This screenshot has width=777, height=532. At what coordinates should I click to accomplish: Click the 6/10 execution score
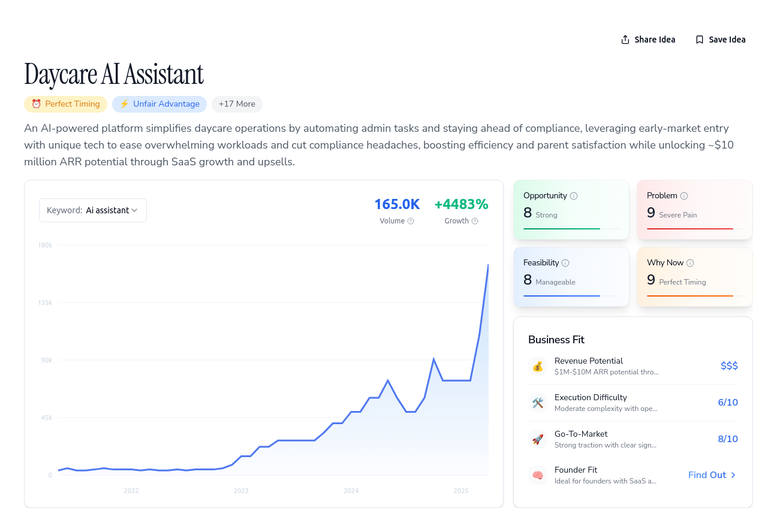click(x=728, y=403)
